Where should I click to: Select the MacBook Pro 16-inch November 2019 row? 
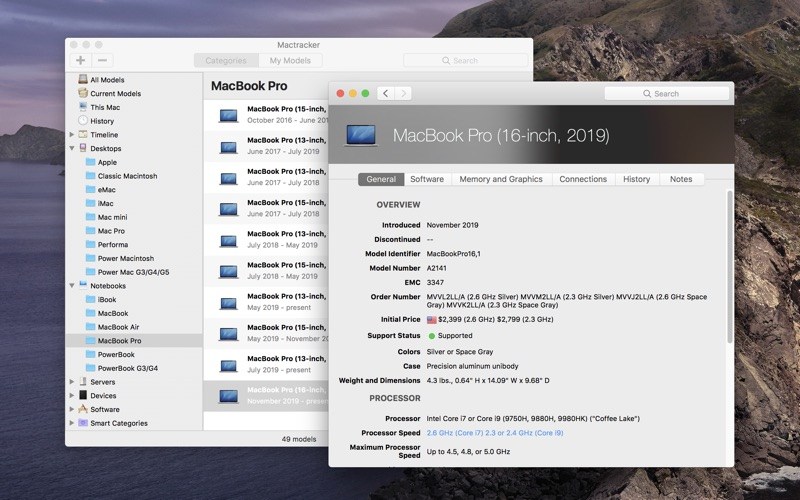pos(266,395)
